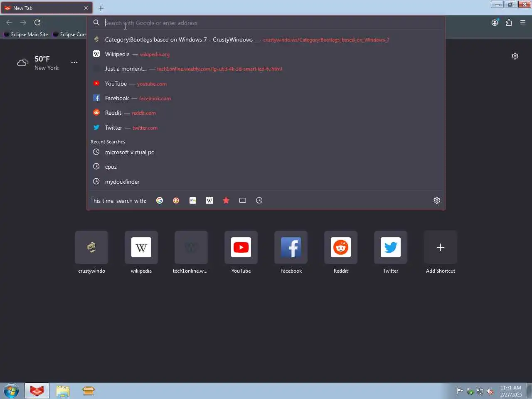Open Eclipse Com bookmark in toolbar
Screen dimensions: 532x399
click(70, 34)
